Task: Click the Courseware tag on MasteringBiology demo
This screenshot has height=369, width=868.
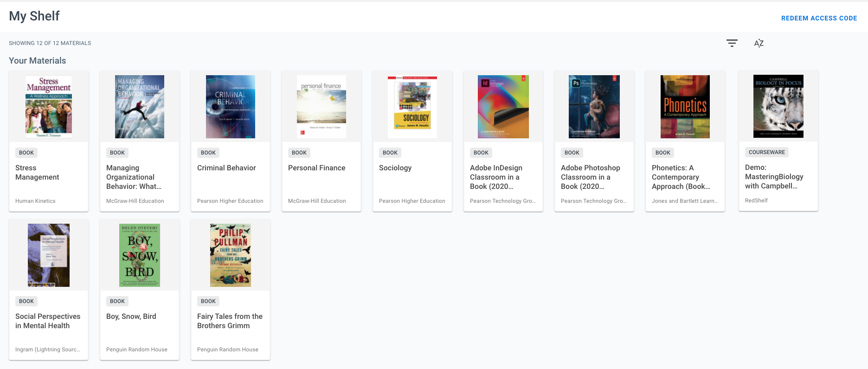Action: [767, 152]
